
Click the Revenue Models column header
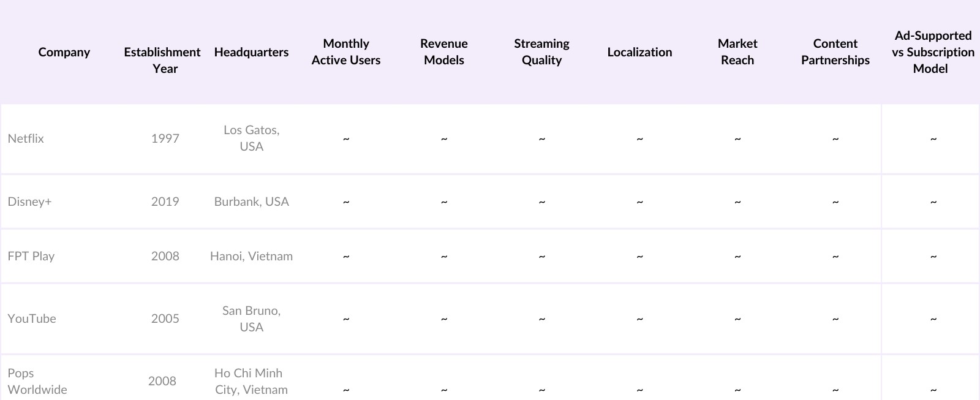coord(444,52)
